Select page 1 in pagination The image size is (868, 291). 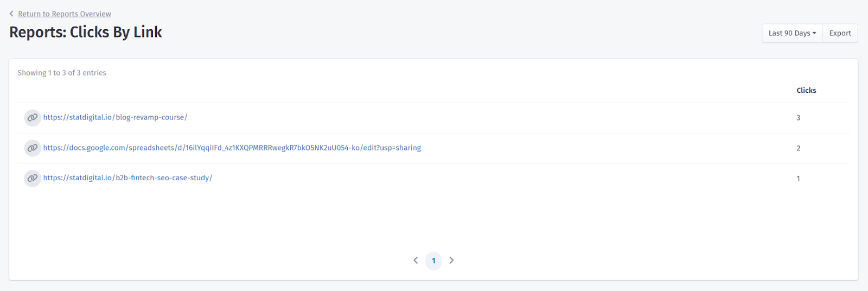tap(433, 261)
